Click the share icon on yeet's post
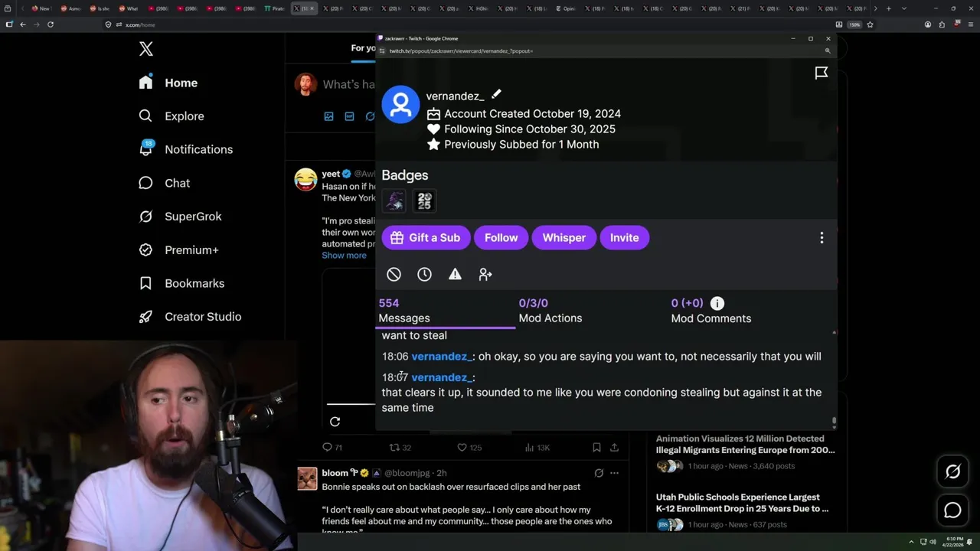980x551 pixels. click(614, 448)
